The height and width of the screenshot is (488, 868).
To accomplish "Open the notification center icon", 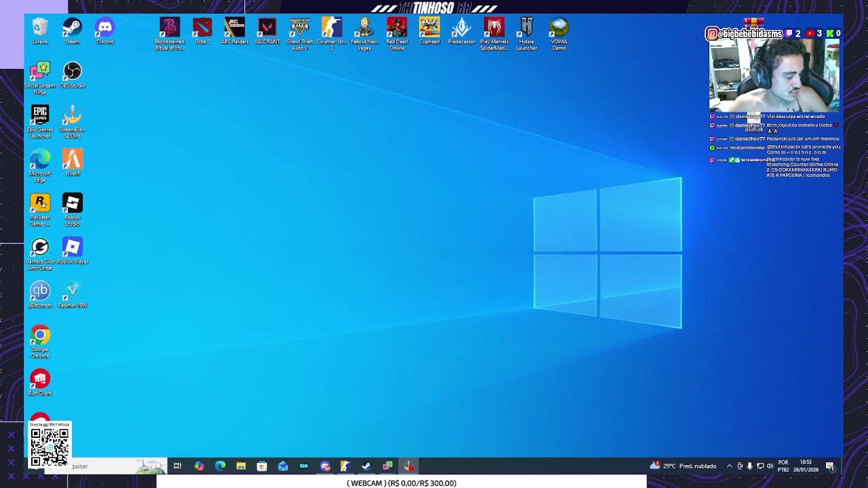I will click(x=829, y=466).
